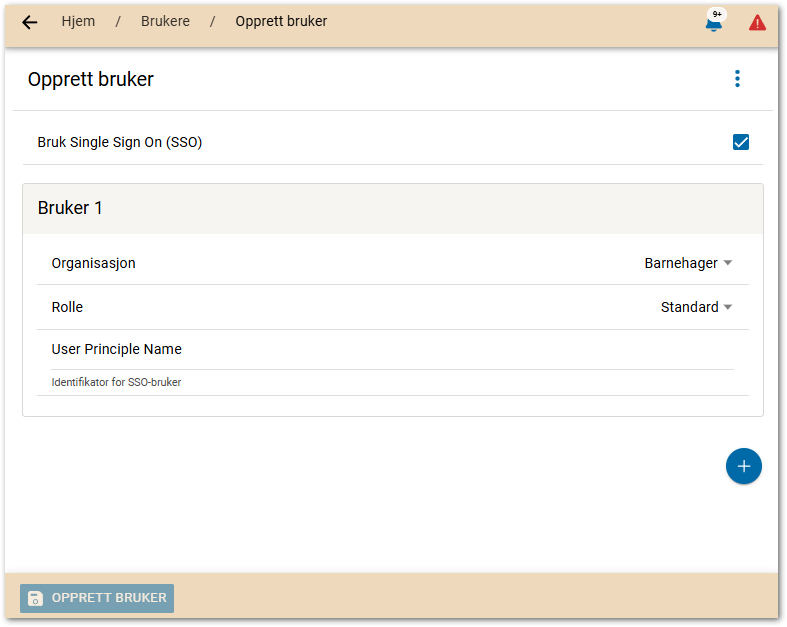Click the arrow next to Standard
Image resolution: width=787 pixels, height=627 pixels.
pyautogui.click(x=728, y=307)
